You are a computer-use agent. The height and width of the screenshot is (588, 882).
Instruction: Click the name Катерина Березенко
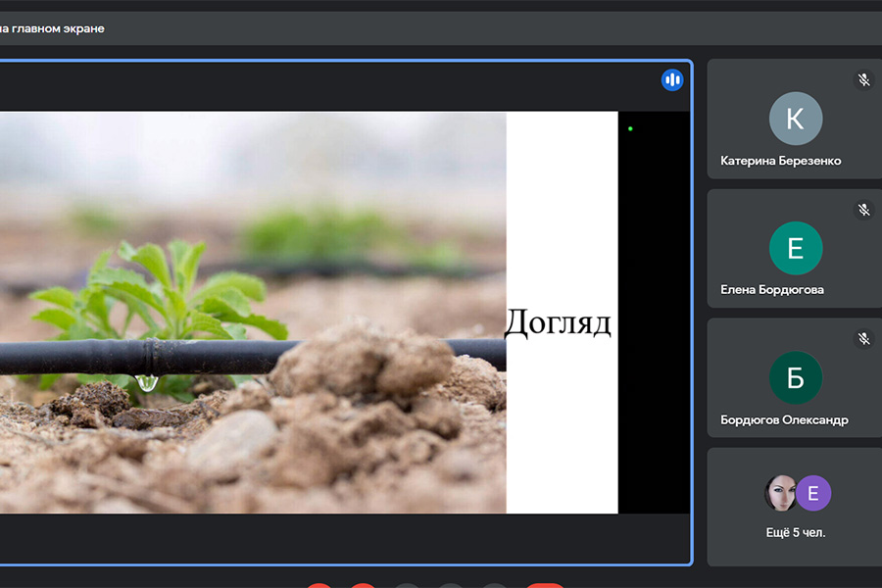pyautogui.click(x=780, y=161)
